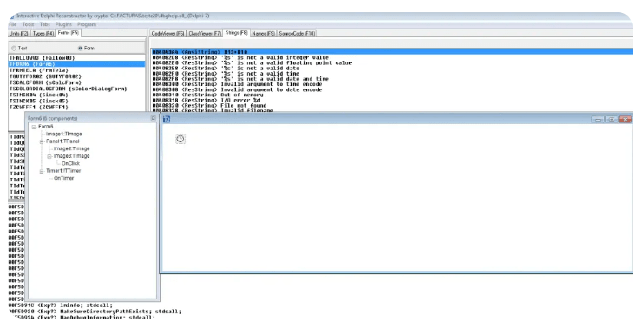Select 'Invalid argument to date encode' row

click(x=391, y=89)
